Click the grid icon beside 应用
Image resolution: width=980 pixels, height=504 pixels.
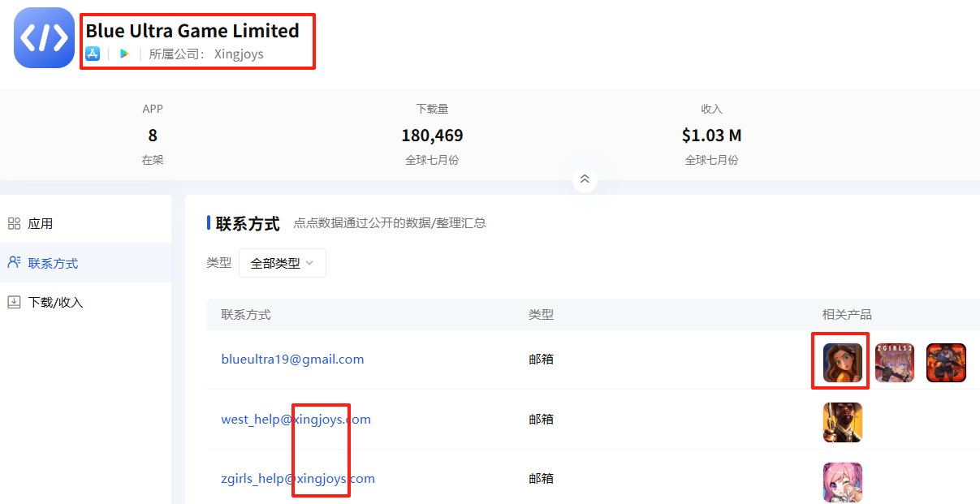click(x=14, y=223)
